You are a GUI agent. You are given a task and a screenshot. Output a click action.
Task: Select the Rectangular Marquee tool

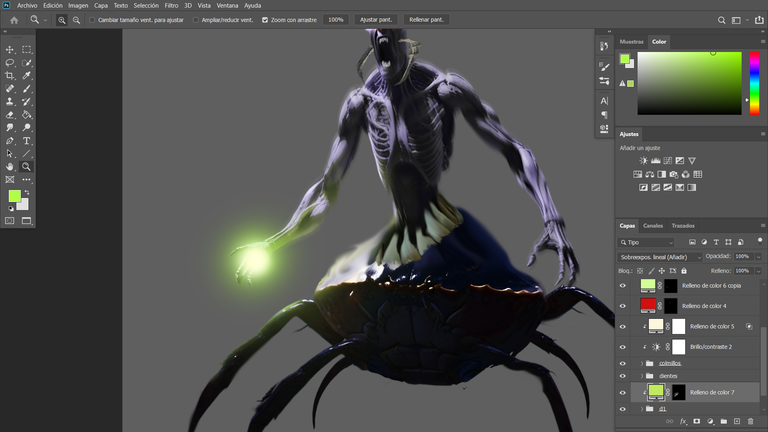(26, 49)
